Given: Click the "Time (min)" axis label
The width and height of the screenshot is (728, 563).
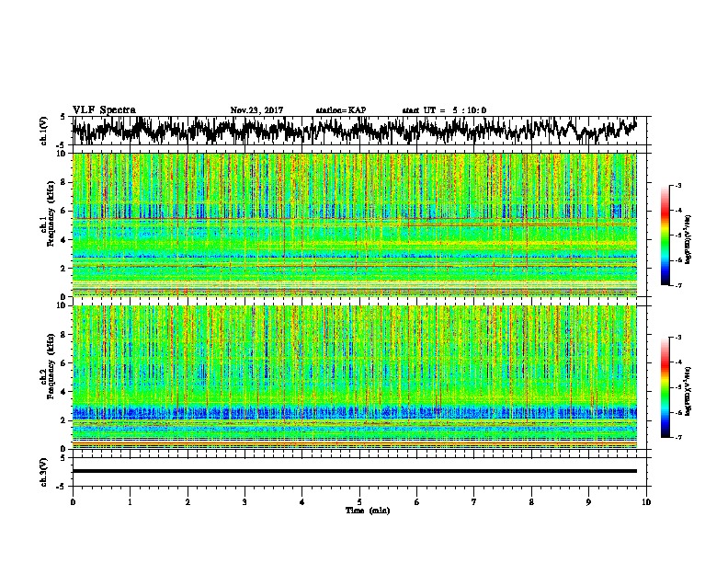Looking at the screenshot, I should [x=368, y=511].
